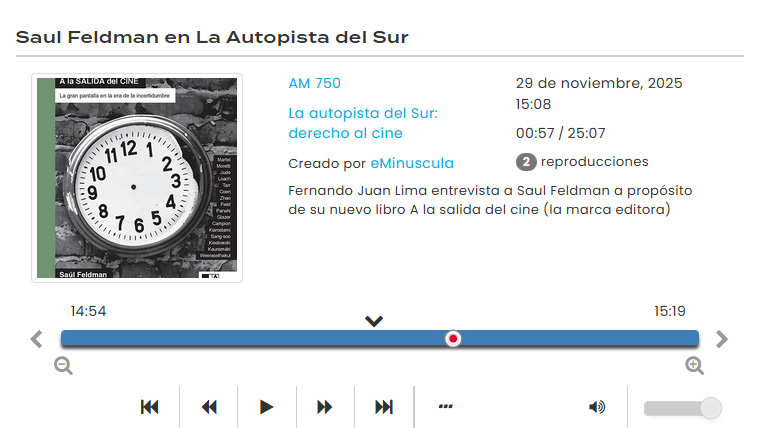Click the volume slider knob
The width and height of the screenshot is (766, 428).
coord(710,407)
